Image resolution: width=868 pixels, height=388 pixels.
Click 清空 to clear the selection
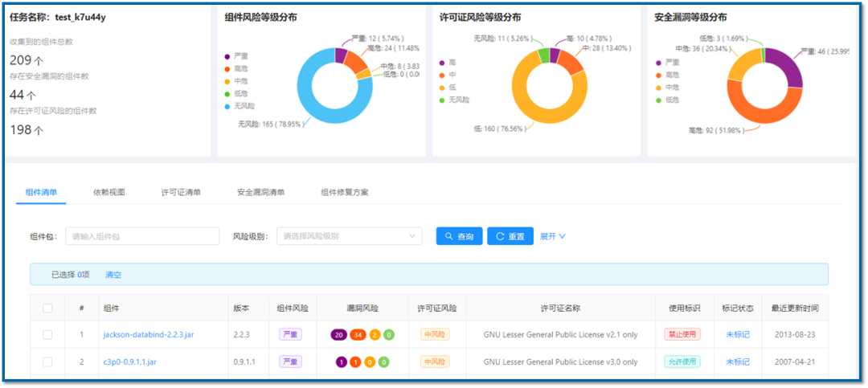[x=113, y=275]
